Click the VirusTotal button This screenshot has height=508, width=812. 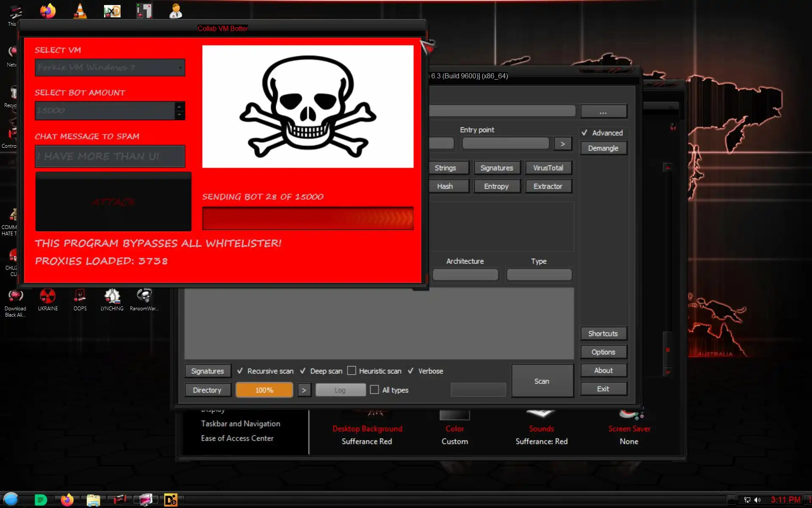click(548, 168)
